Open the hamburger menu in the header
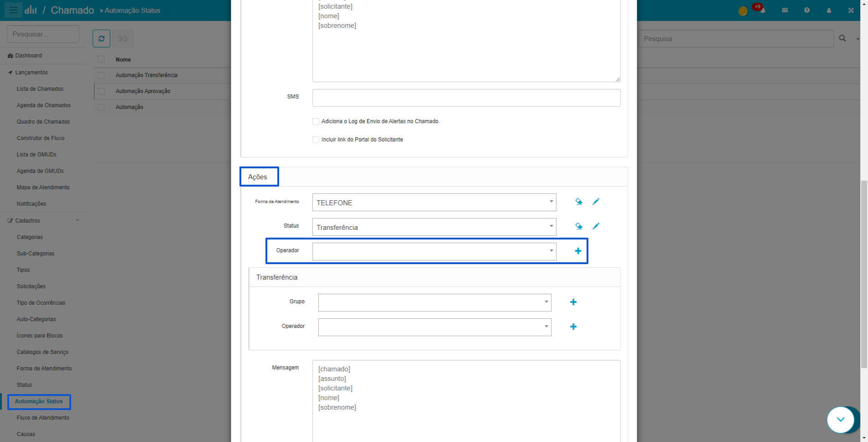The image size is (868, 442). [13, 10]
